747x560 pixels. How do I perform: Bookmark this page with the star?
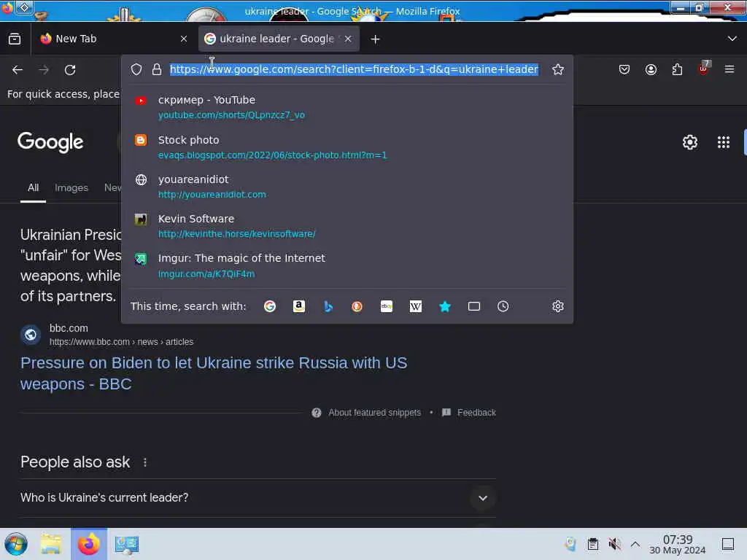(x=558, y=69)
